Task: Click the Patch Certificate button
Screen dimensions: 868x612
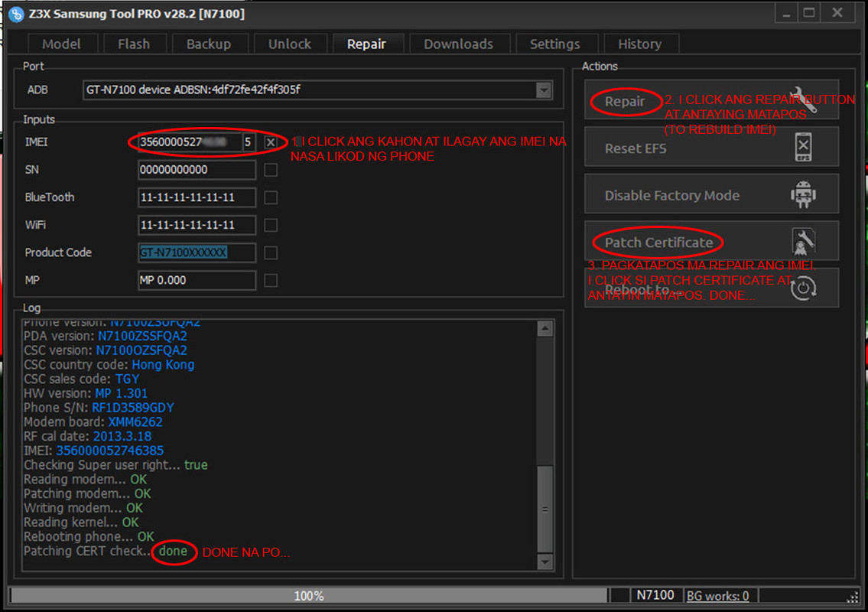Action: [x=711, y=242]
